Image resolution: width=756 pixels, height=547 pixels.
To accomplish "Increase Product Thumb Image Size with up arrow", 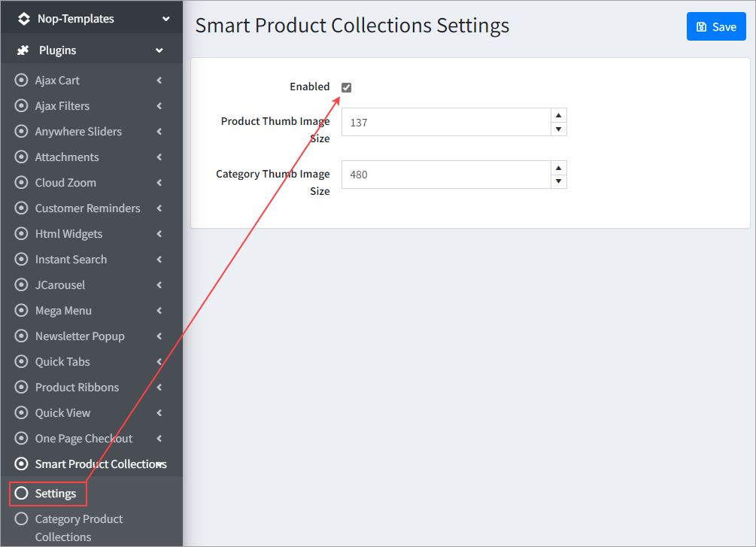I will click(558, 115).
